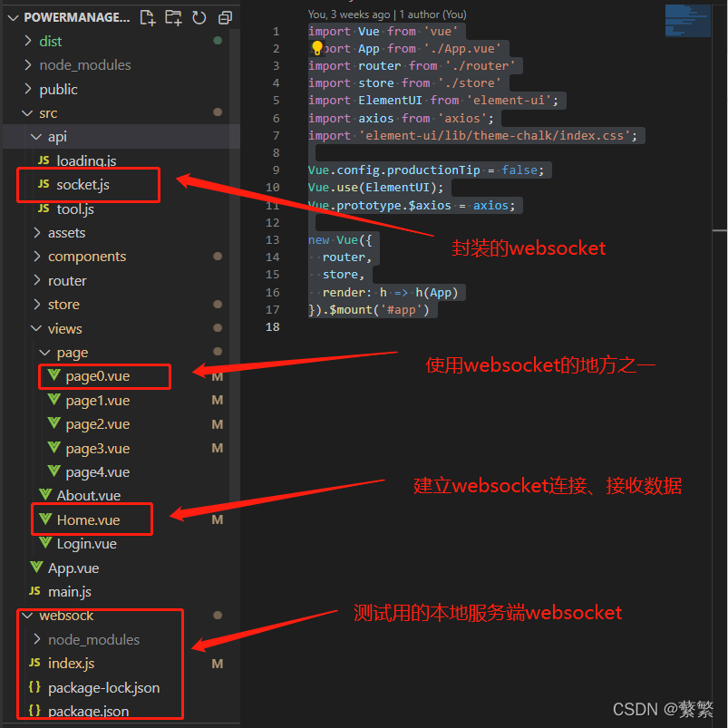Click the lightbulb quick-fix icon in editor
This screenshot has width=728, height=728.
pos(317,49)
